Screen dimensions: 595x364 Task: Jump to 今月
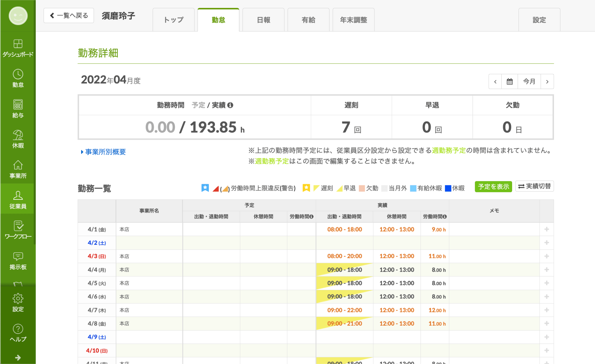point(529,81)
